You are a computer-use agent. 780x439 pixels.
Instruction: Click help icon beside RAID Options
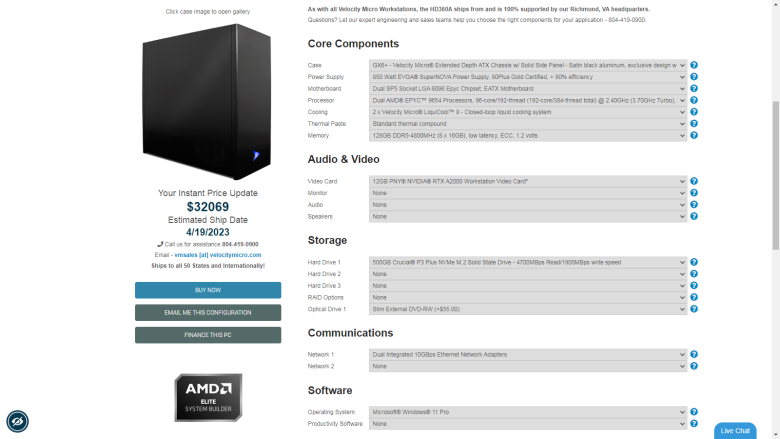694,297
